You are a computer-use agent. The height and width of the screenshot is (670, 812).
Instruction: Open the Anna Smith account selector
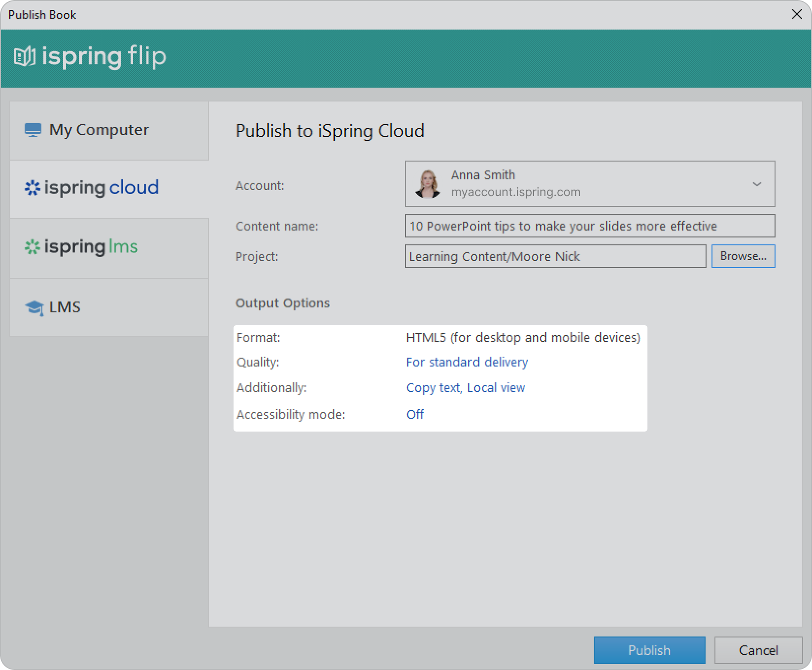coord(589,184)
